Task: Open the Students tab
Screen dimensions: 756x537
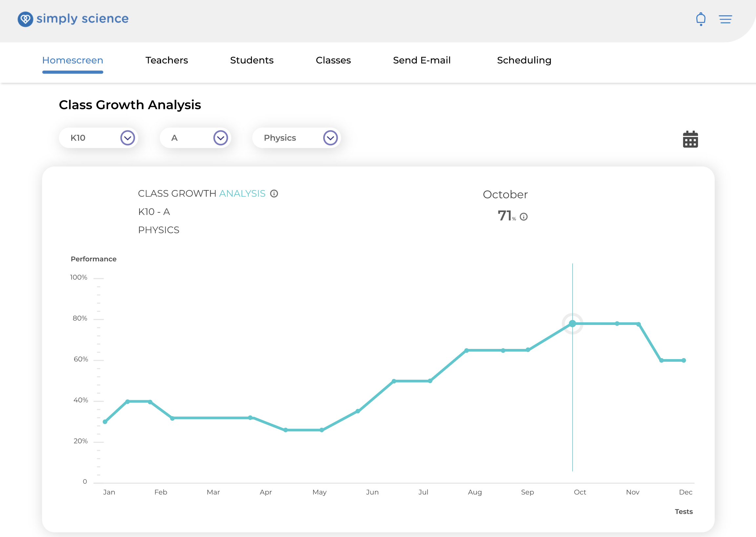Action: point(252,60)
